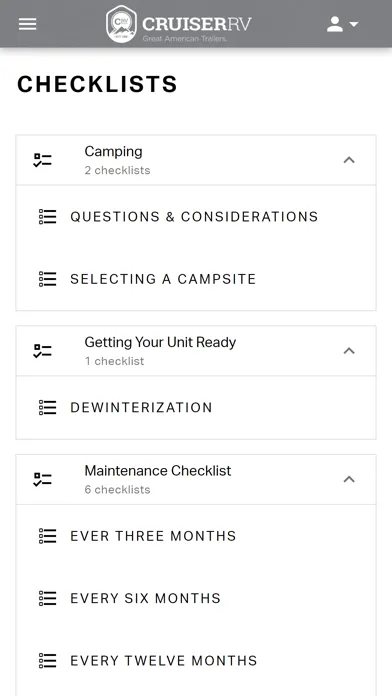Click list icon beside Questions & Considerations
This screenshot has height=696, width=392.
(48, 217)
